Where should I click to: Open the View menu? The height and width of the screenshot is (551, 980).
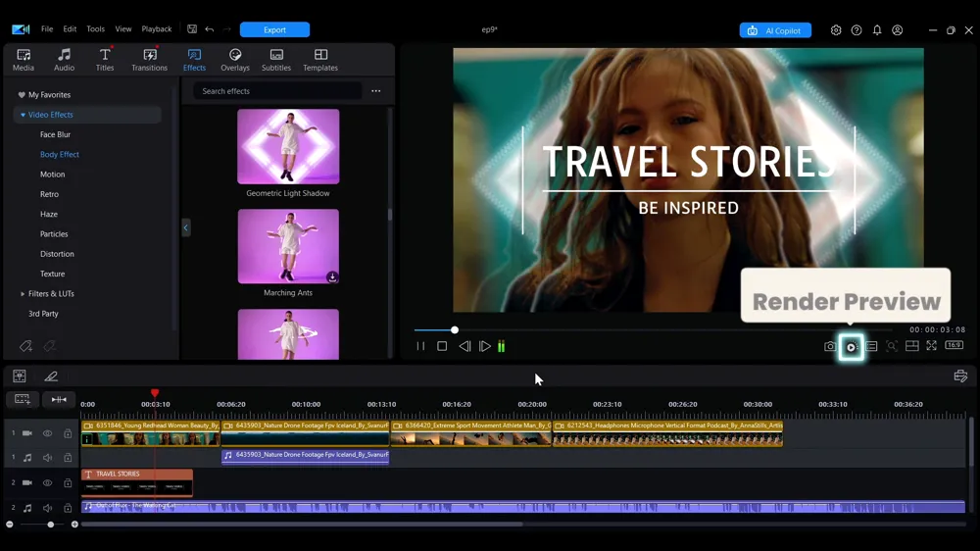pos(123,28)
